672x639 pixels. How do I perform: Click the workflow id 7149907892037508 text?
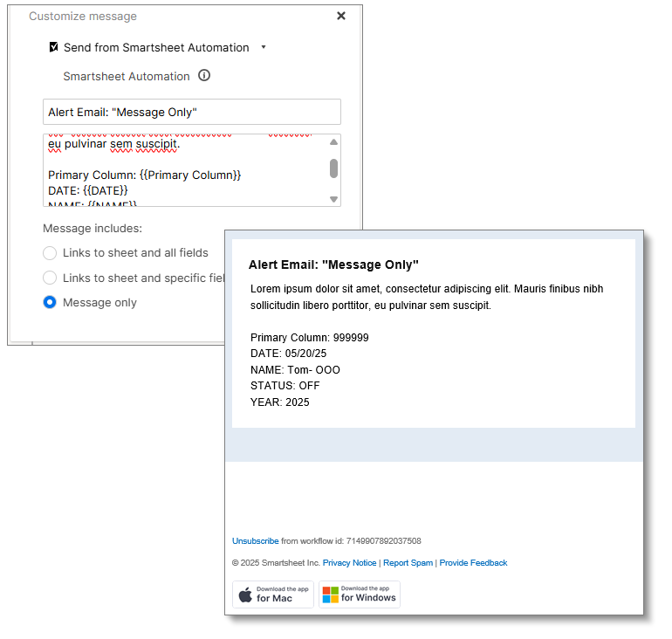point(384,541)
